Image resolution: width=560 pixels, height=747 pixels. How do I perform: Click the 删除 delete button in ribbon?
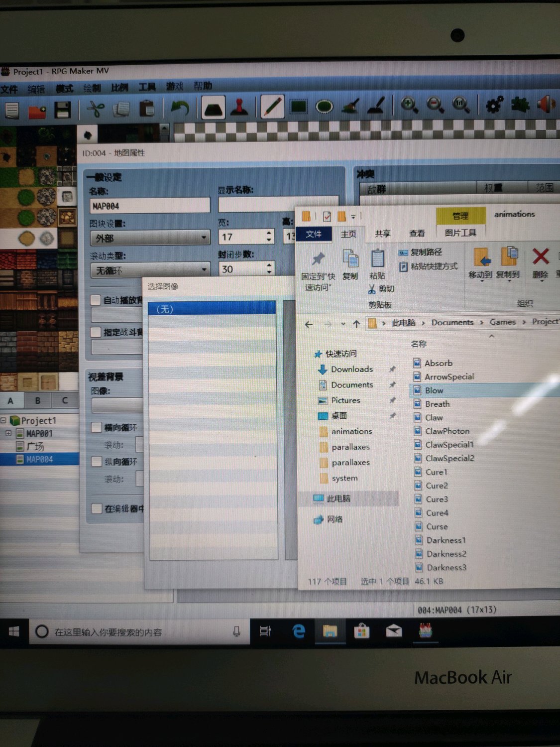(541, 264)
